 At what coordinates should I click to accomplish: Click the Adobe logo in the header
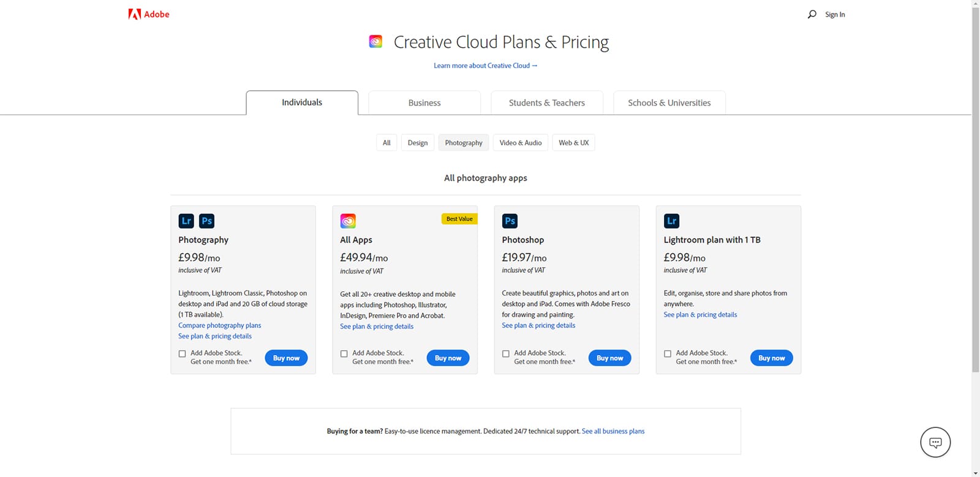[149, 14]
